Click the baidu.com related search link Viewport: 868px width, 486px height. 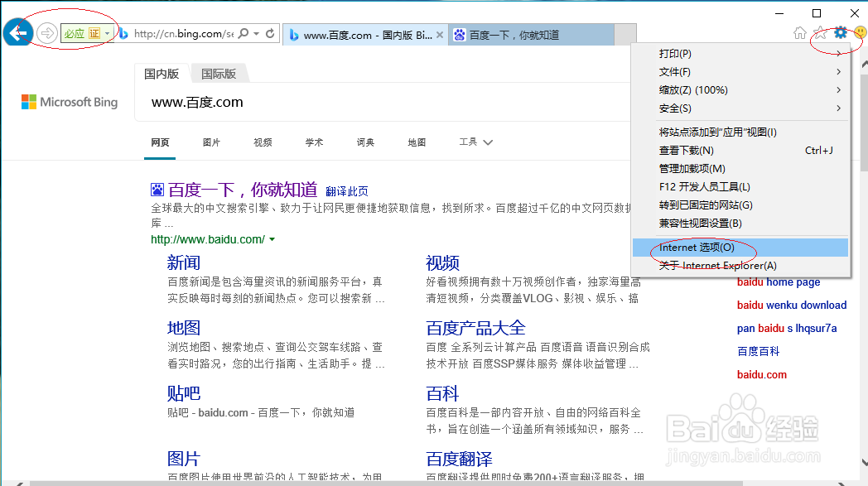[762, 375]
